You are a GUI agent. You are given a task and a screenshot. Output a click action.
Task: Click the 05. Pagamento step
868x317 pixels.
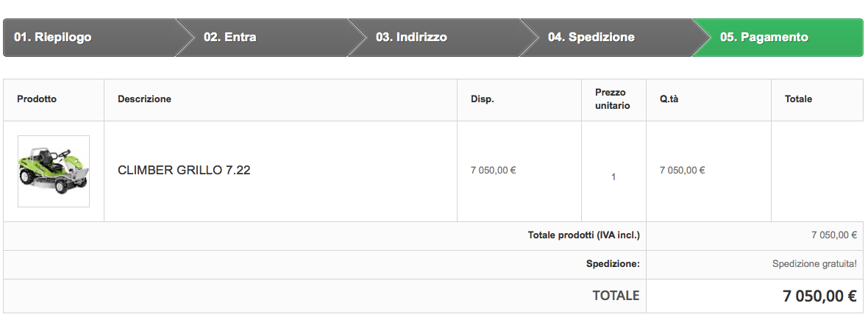pyautogui.click(x=764, y=38)
